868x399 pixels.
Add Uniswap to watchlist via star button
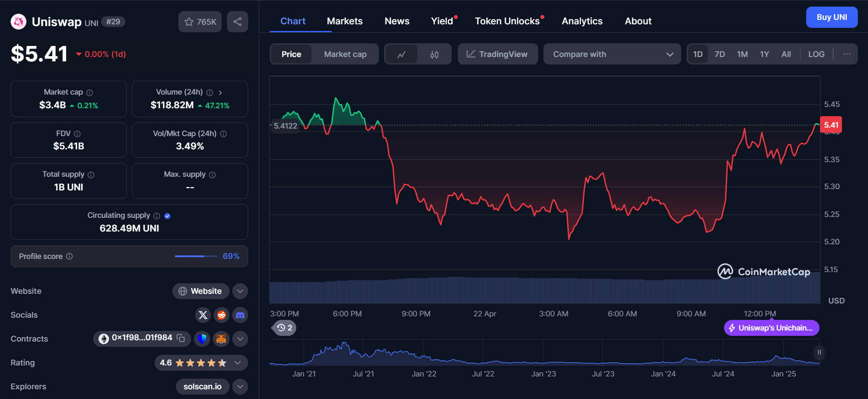coord(200,22)
